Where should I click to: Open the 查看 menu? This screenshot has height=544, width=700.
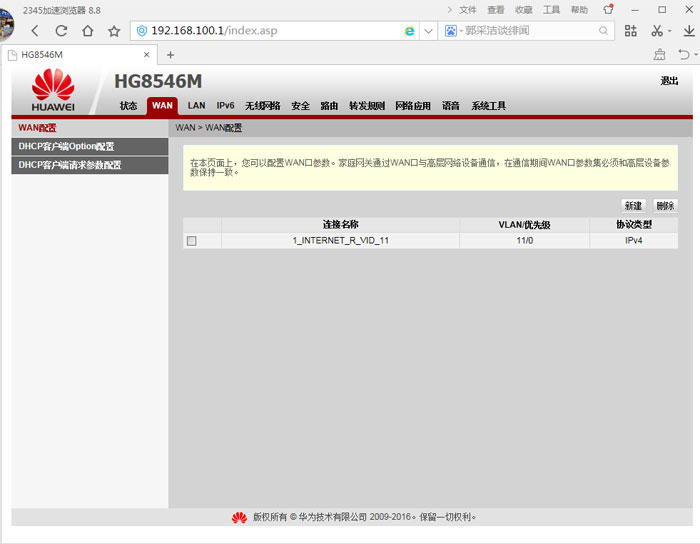tap(496, 9)
